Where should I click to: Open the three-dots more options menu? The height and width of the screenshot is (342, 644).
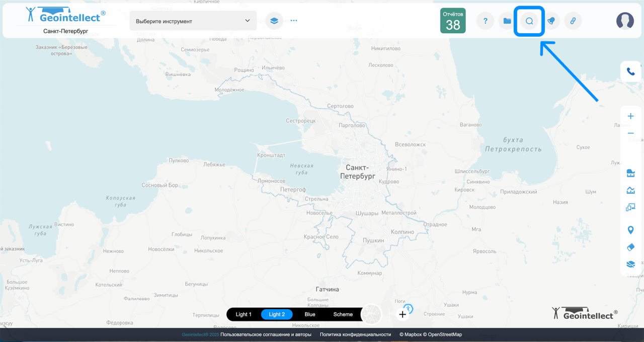coord(294,21)
